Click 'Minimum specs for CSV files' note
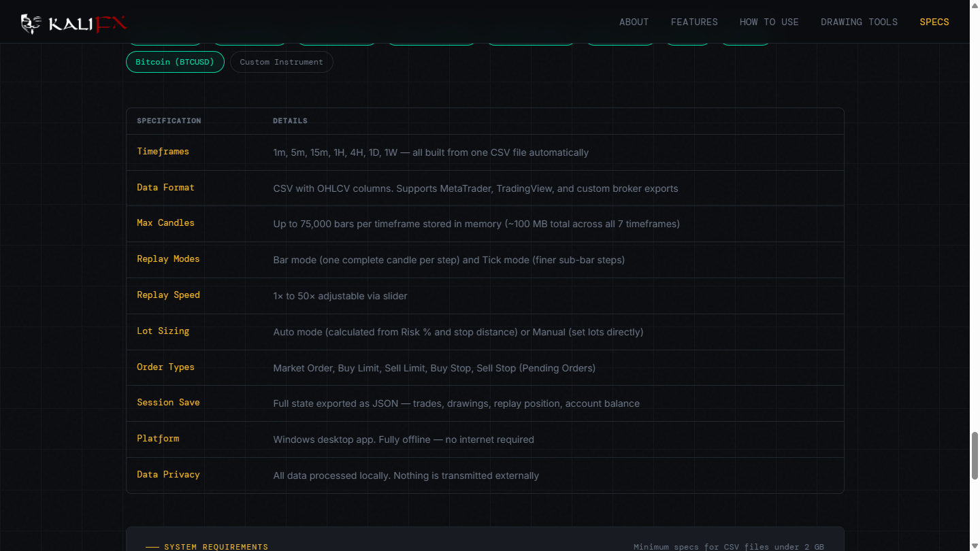 729,547
